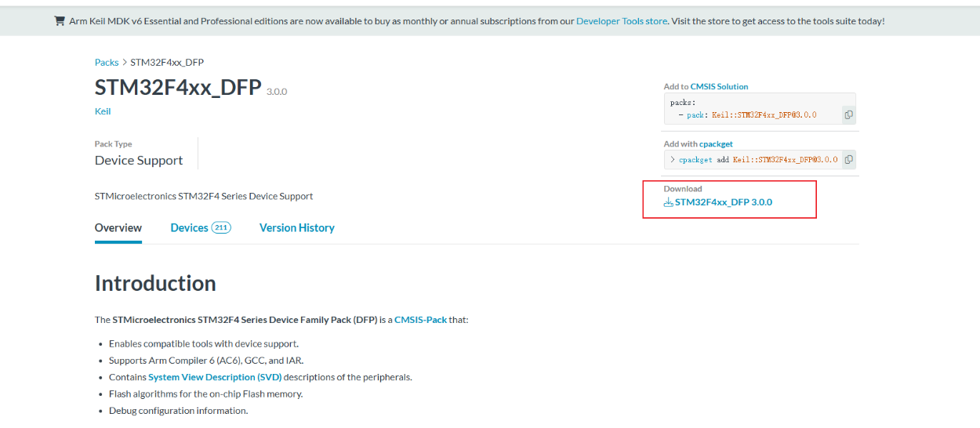
Task: Click the download icon beside STM32F4xx_DFP 3.0.0
Action: (668, 202)
